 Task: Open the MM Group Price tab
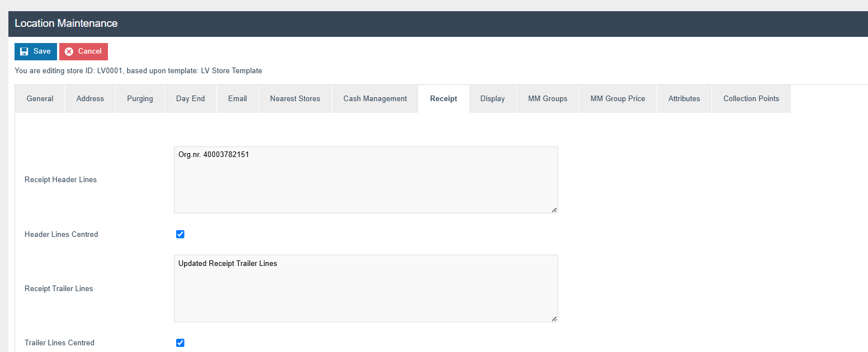617,99
